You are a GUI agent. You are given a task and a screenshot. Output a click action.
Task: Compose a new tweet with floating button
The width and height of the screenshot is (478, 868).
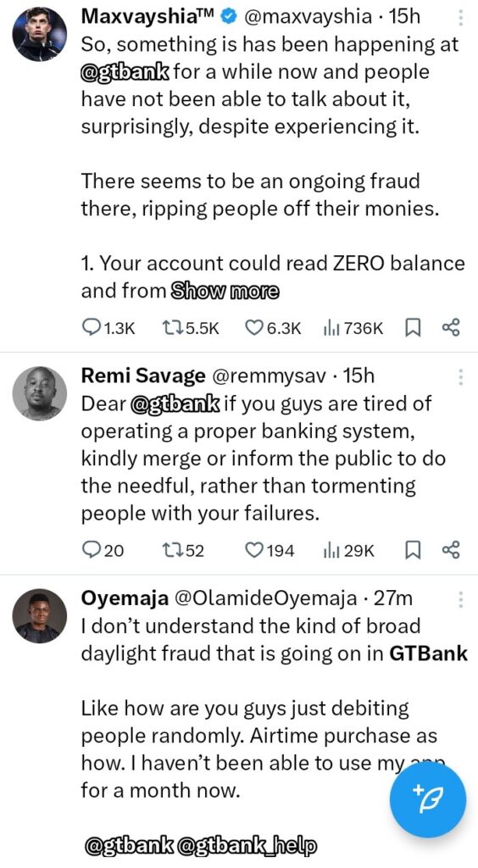coord(428,798)
